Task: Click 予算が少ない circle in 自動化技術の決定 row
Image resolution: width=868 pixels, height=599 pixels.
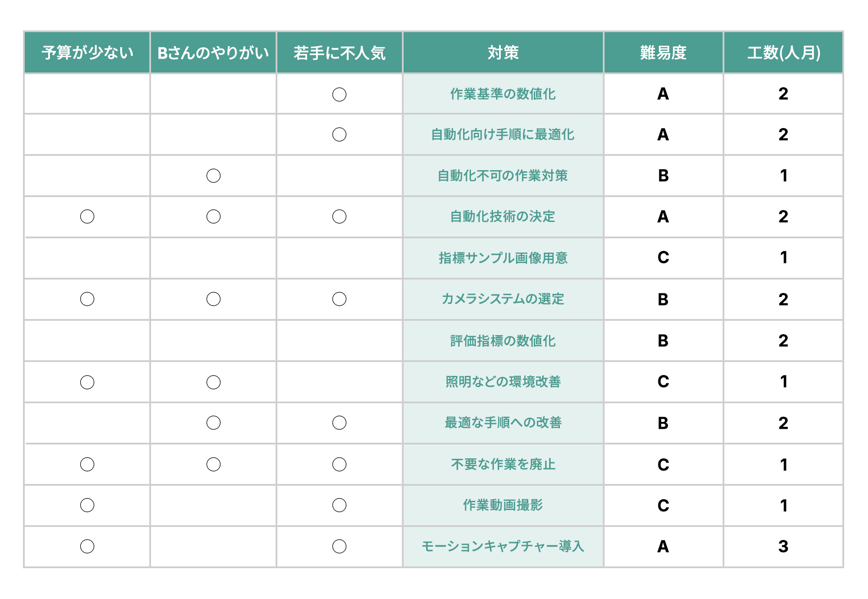Action: pos(87,217)
